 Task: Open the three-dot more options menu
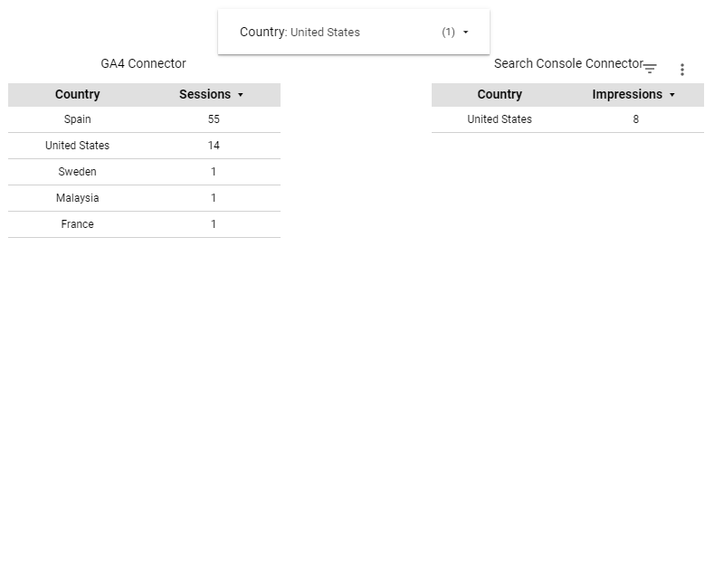click(x=682, y=70)
